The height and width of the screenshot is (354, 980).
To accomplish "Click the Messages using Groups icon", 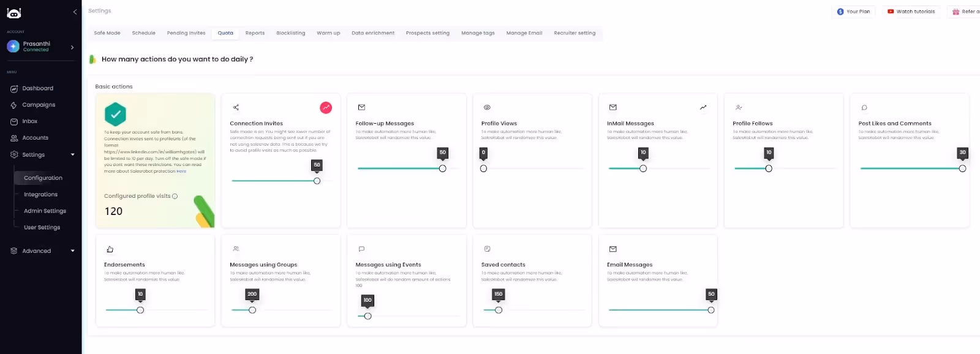I will point(236,249).
